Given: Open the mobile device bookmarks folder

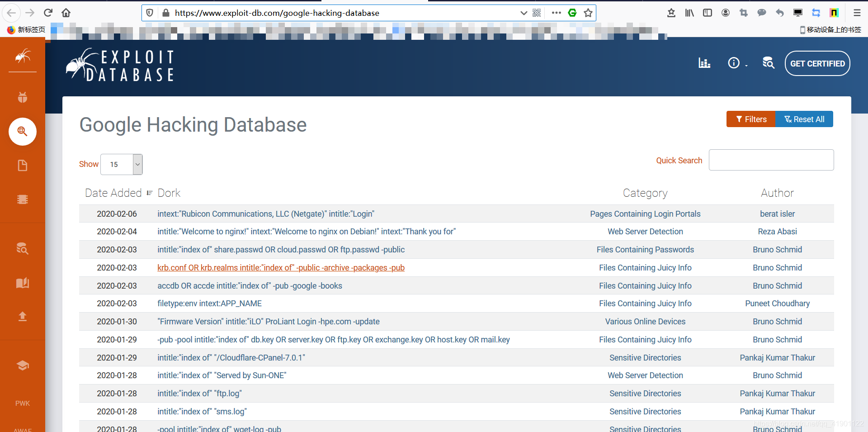Looking at the screenshot, I should (830, 30).
